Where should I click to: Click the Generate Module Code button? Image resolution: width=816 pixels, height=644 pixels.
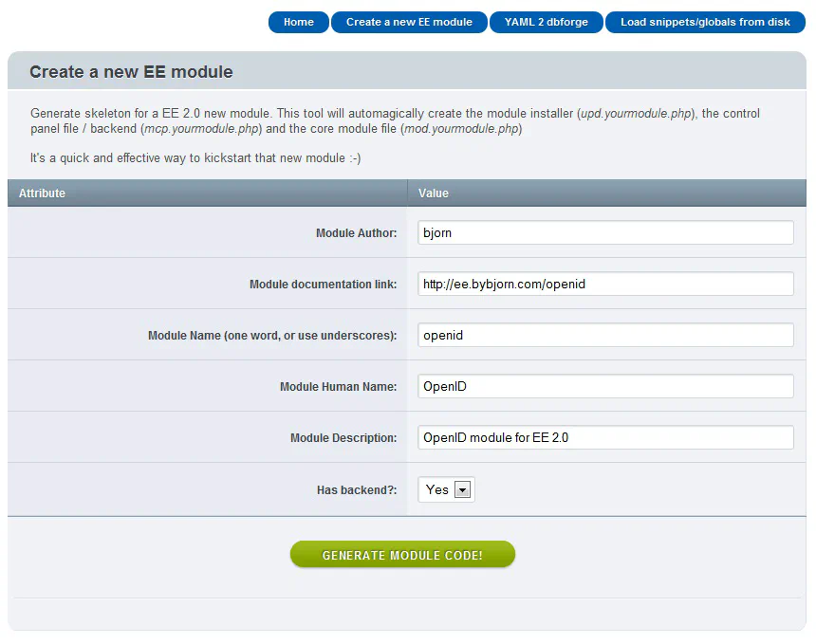point(402,555)
